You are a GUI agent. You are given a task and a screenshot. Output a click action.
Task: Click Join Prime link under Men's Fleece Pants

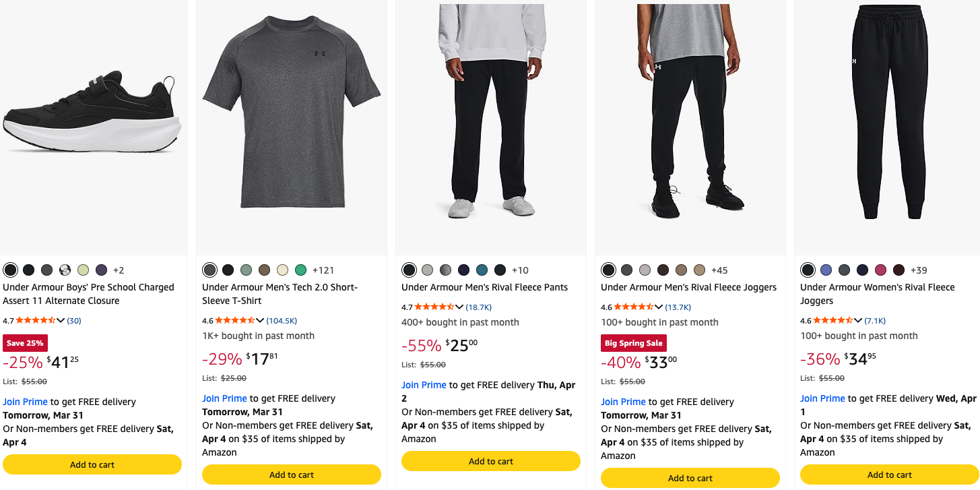click(424, 385)
